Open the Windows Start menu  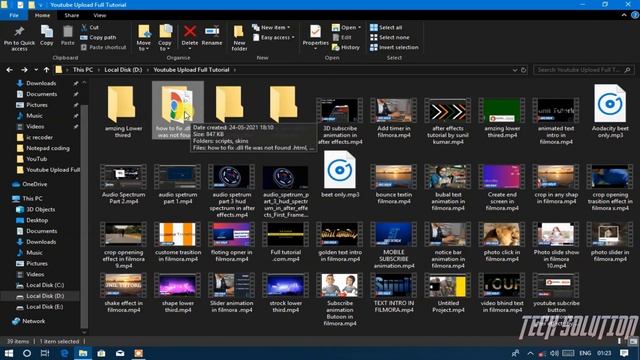pos(9,353)
